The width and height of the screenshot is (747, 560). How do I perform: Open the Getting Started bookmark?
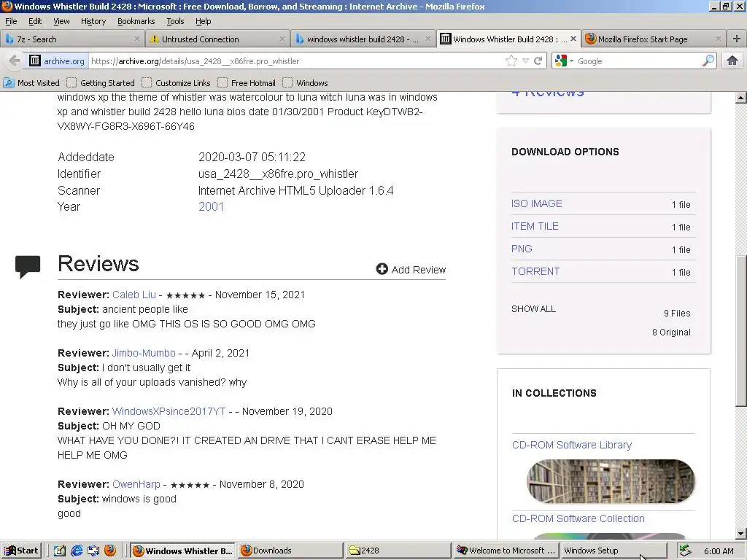tap(101, 83)
